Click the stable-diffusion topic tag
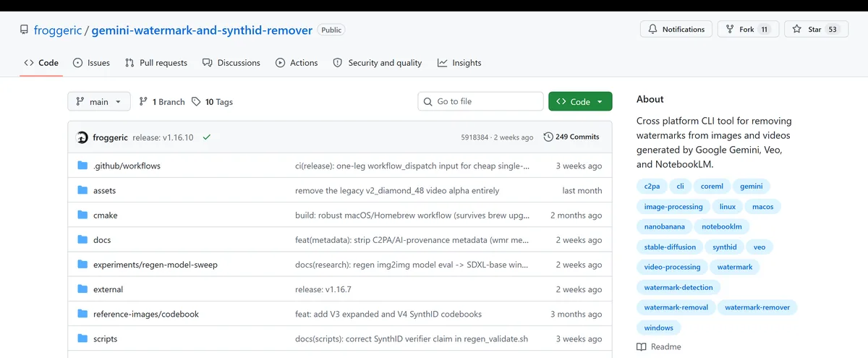Viewport: 868px width, 358px height. coord(670,247)
